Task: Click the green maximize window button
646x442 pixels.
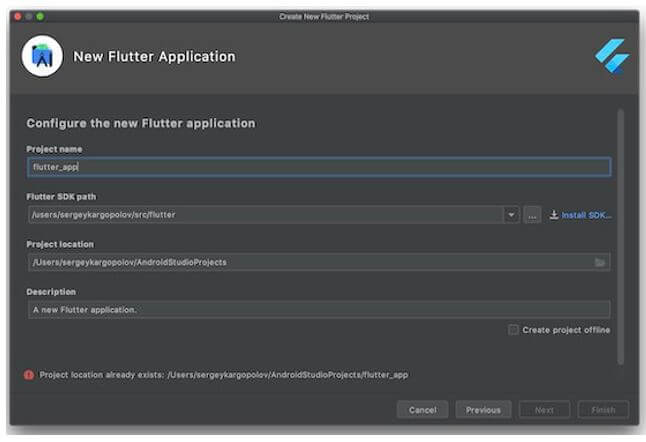Action: click(41, 16)
